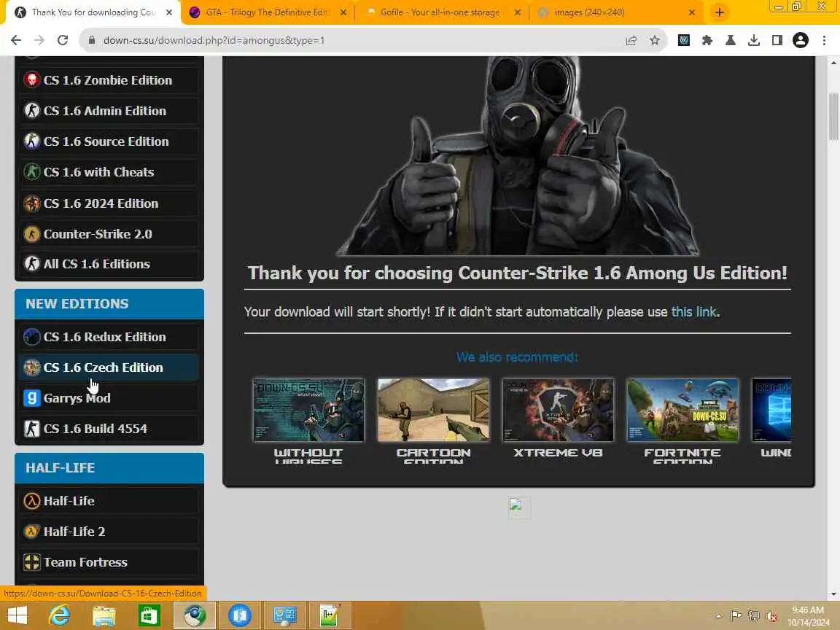Viewport: 840px width, 630px height.
Task: Launch Internet Explorer from the taskbar
Action: 59,615
